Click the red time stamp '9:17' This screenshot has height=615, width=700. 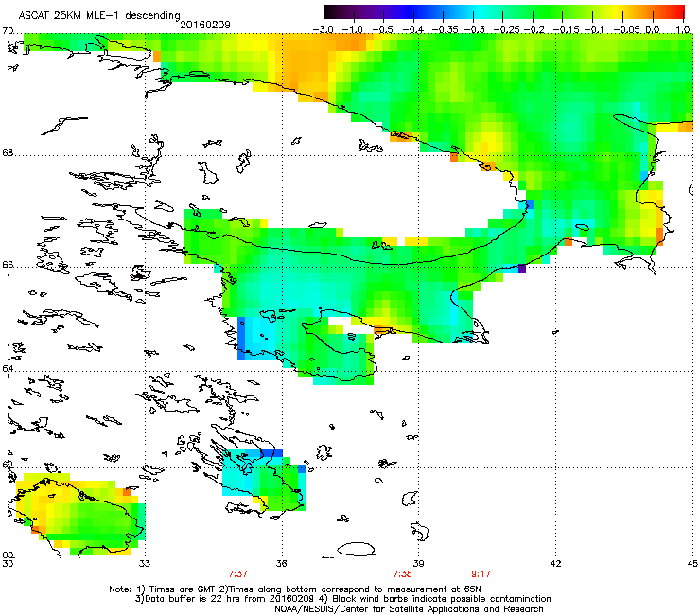(x=481, y=573)
